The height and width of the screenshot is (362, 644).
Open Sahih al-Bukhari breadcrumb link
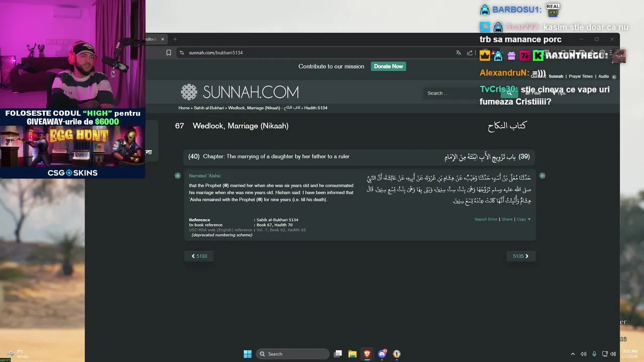tap(209, 108)
